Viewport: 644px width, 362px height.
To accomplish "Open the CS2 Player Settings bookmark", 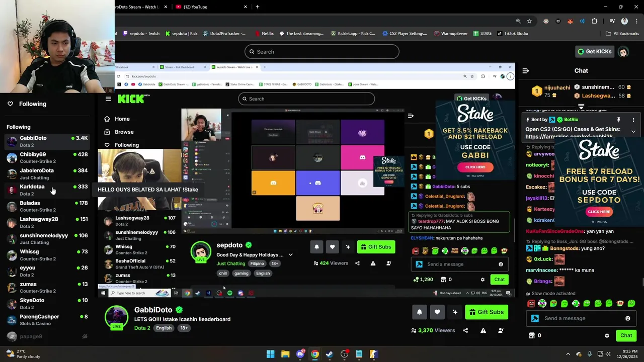I will click(x=405, y=34).
